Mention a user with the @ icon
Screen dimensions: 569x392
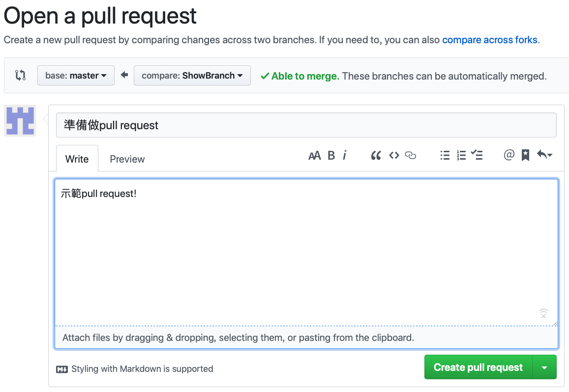click(x=509, y=156)
